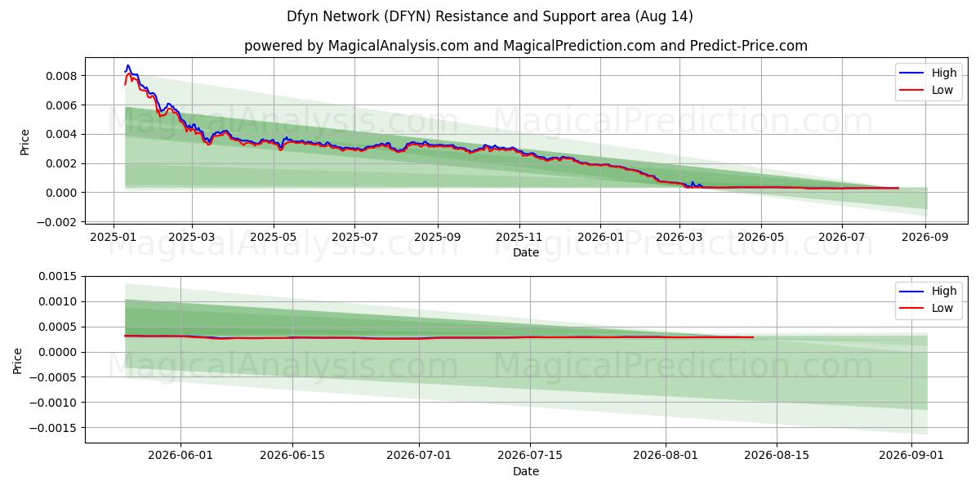Click the '2026-09' date tick label
980x490 pixels.
click(925, 237)
